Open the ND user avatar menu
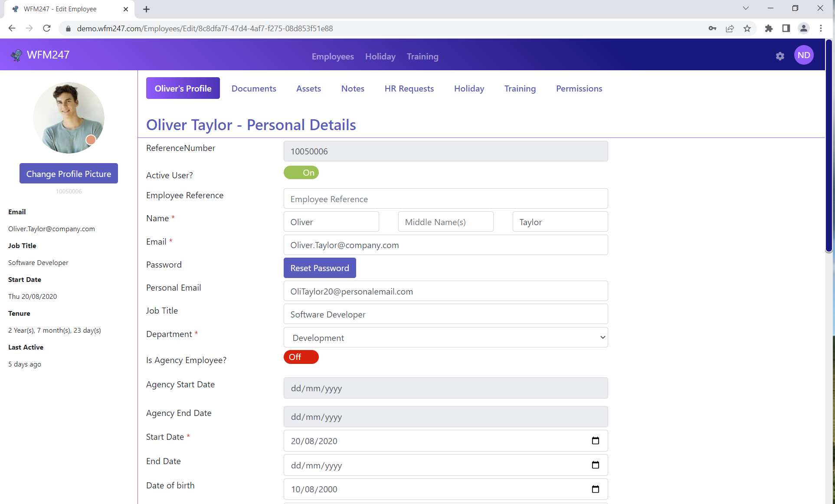835x504 pixels. pos(804,55)
